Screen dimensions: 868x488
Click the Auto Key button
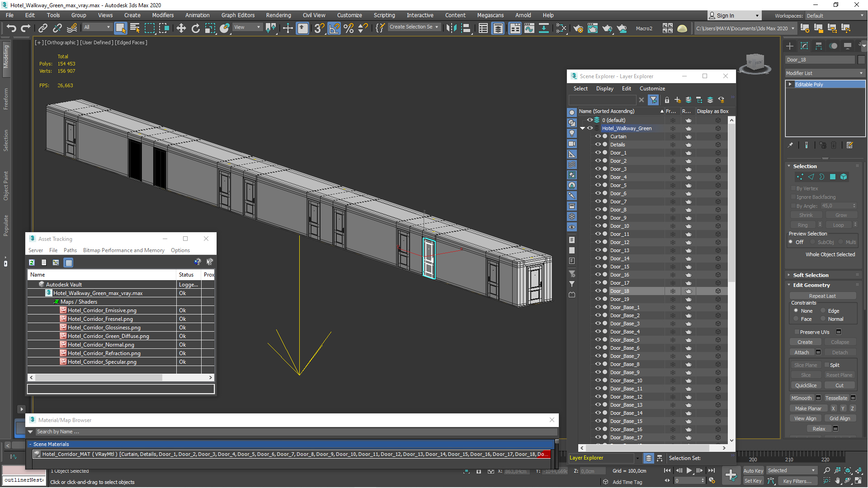753,471
